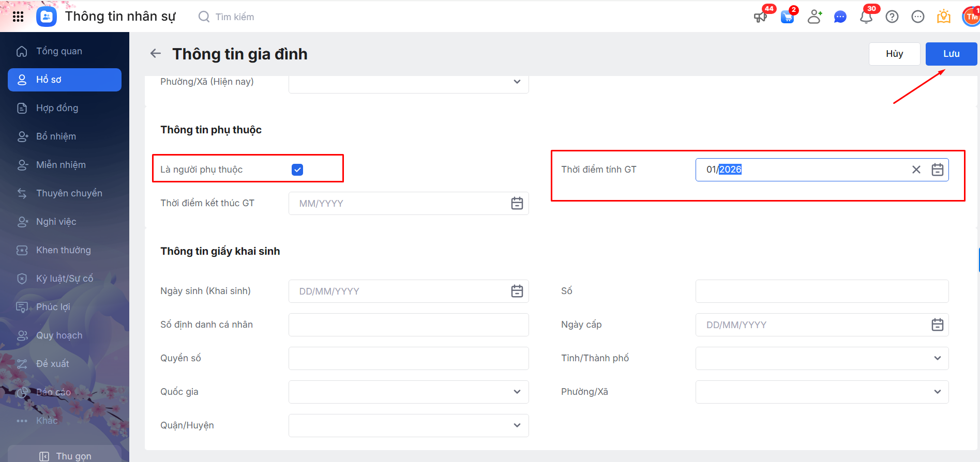Go back using the left arrow

156,54
